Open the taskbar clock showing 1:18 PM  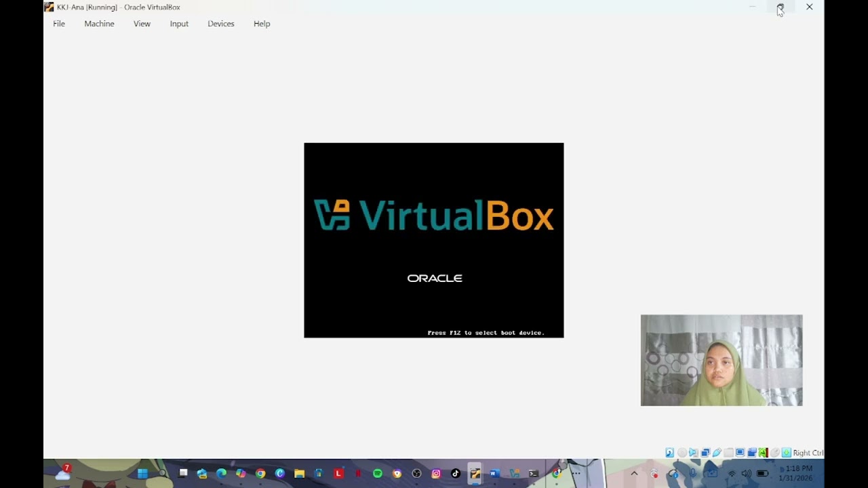[795, 474]
